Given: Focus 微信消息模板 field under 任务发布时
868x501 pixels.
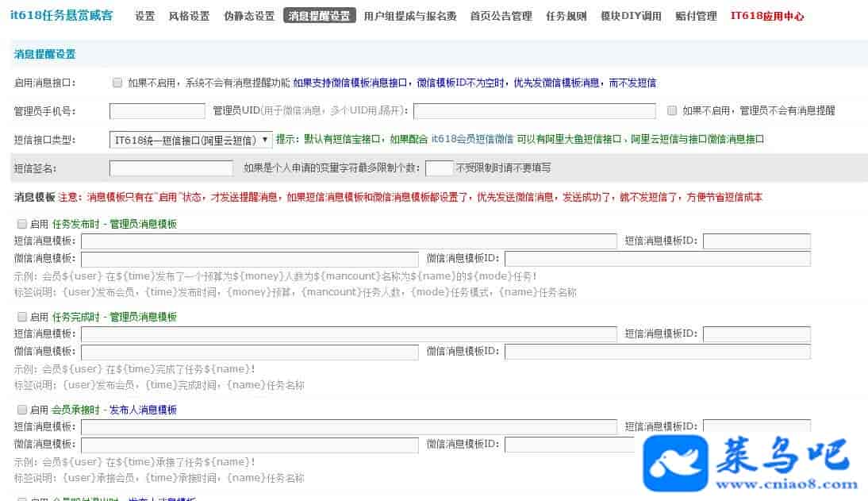Looking at the screenshot, I should [250, 259].
